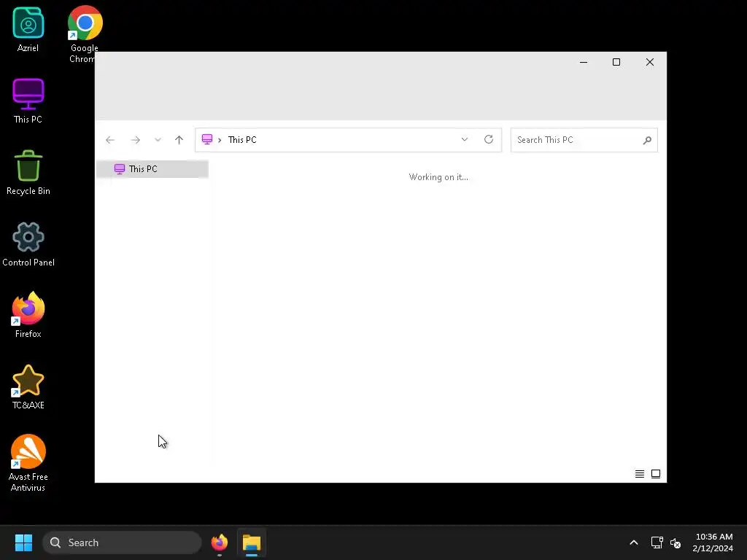Close the This PC Explorer window
Image resolution: width=747 pixels, height=560 pixels.
(650, 63)
